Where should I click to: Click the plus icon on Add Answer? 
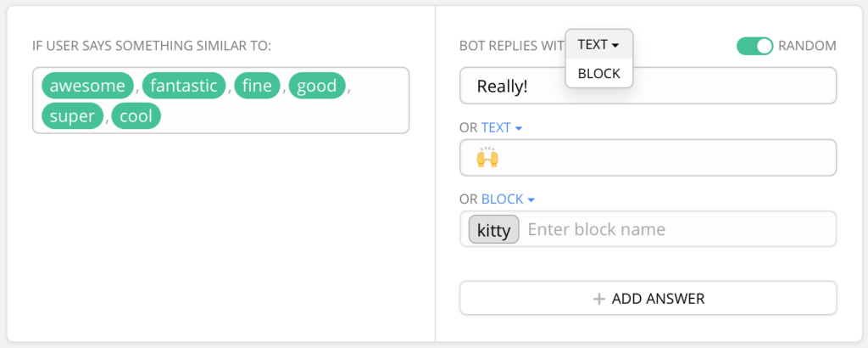(x=598, y=299)
